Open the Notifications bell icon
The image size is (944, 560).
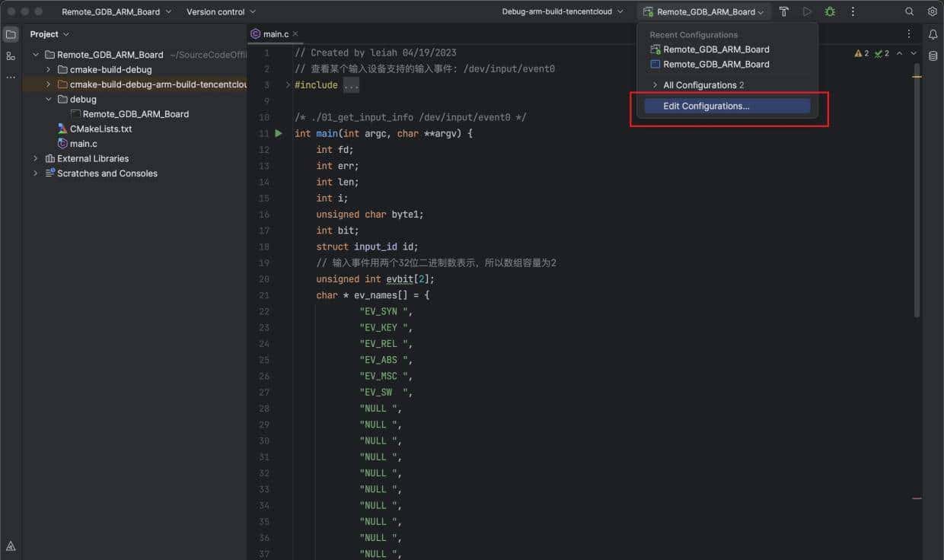(x=933, y=34)
